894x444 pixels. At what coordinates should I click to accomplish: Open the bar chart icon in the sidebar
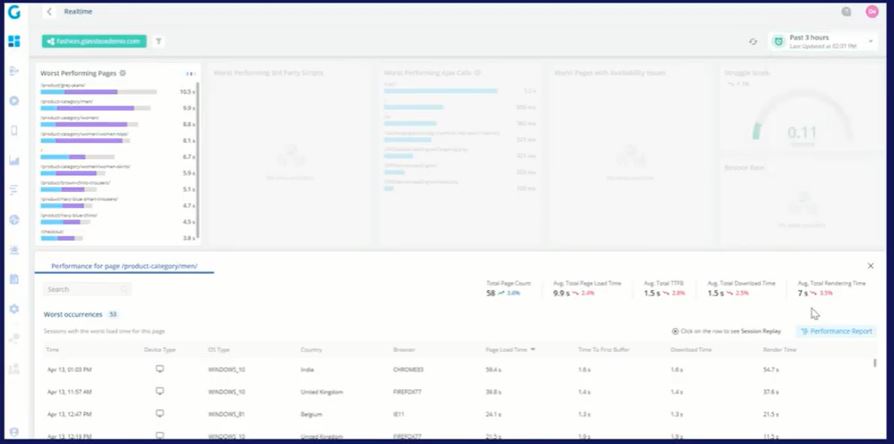point(14,161)
